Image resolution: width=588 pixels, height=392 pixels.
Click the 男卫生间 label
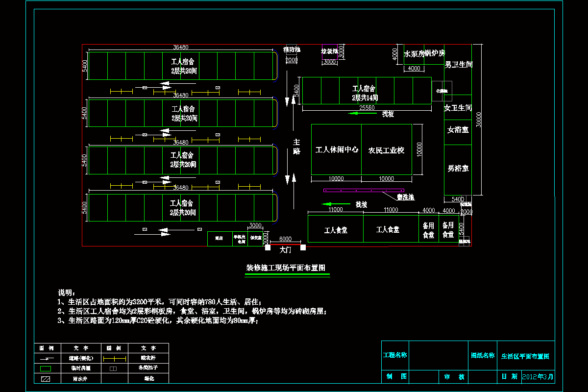point(458,65)
